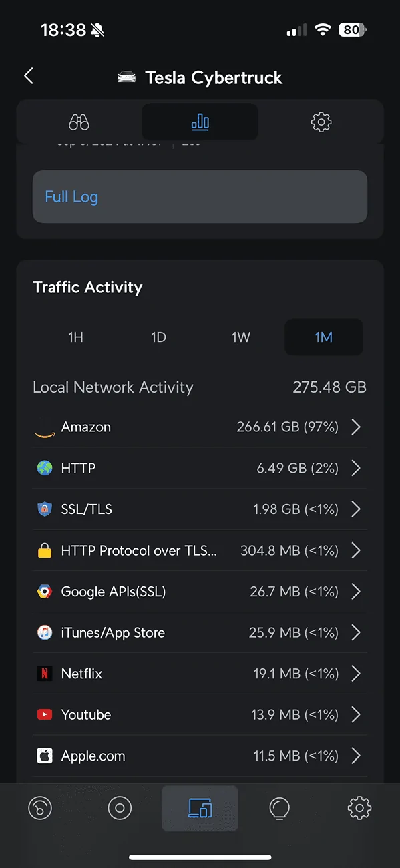This screenshot has height=868, width=400.
Task: Open device settings gear tab
Action: 321,122
